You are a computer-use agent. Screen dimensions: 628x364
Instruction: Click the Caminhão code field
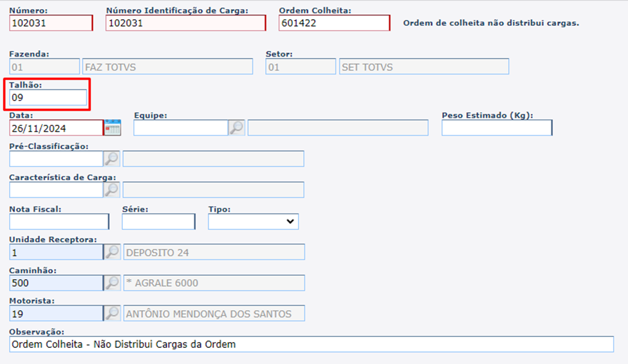(56, 282)
